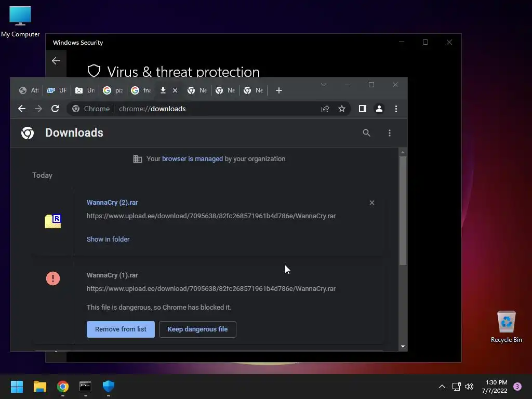Switch to the UP upload tab
This screenshot has width=532, height=399.
click(57, 90)
